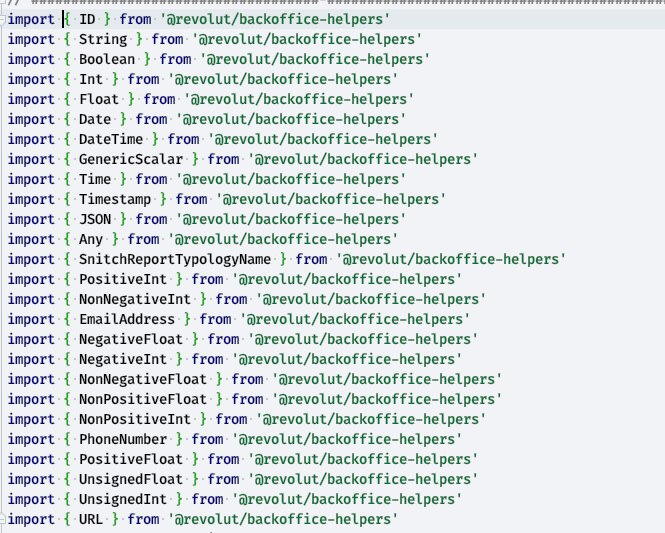
Task: Select the SnitchReportTypologyName identifier
Action: tap(175, 259)
